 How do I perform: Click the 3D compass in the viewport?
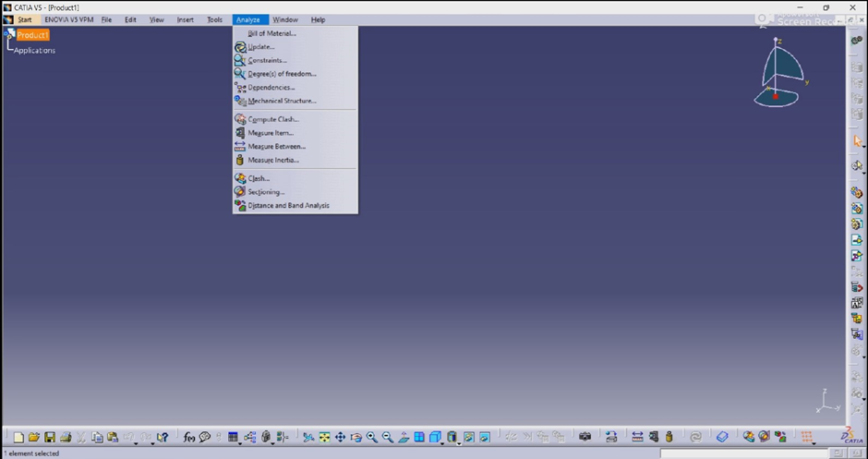[x=779, y=74]
